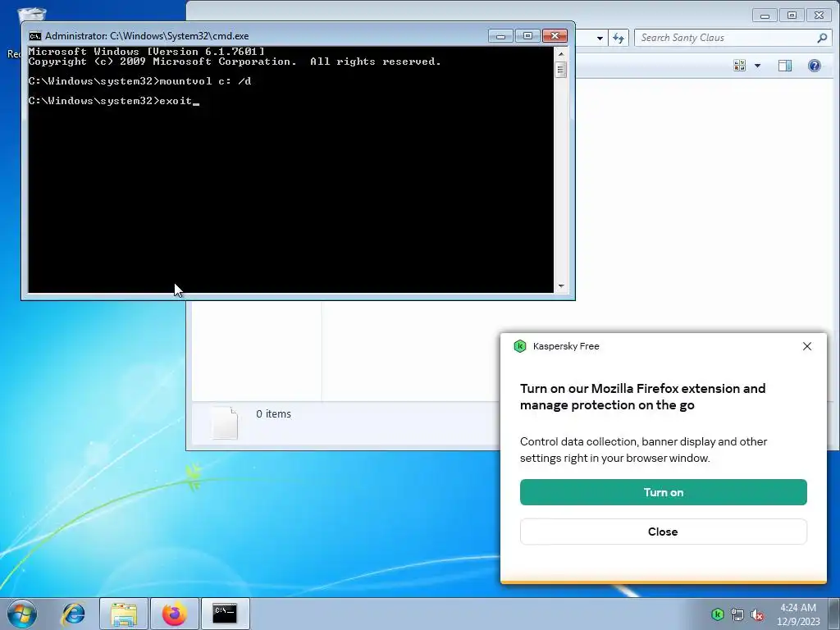Click the Explorer refresh button
The image size is (840, 630).
(x=619, y=38)
